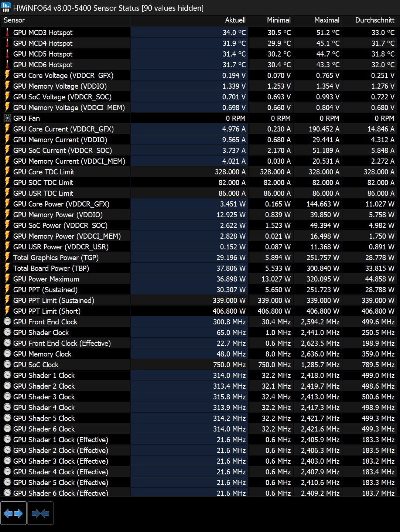Click the 0.194 V current core voltage value
This screenshot has width=400, height=532.
point(234,75)
